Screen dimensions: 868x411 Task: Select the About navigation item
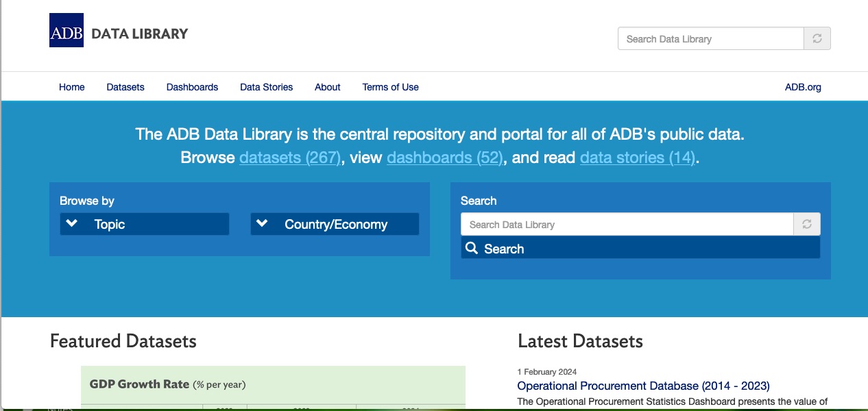(x=328, y=87)
